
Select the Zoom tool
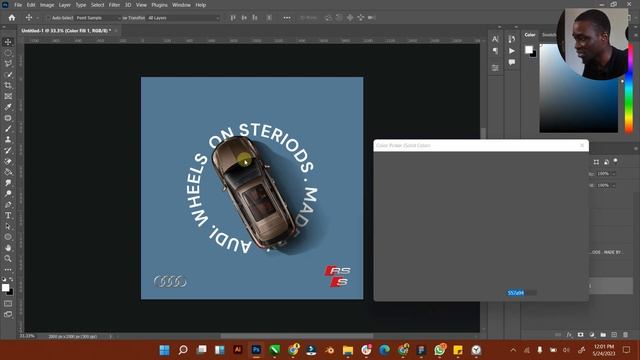8,258
